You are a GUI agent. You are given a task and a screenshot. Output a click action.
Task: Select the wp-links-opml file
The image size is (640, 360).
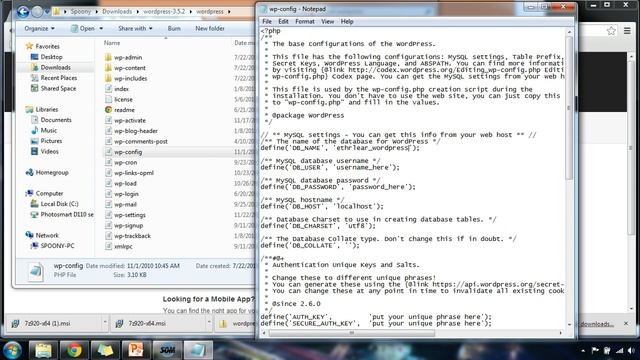[134, 173]
